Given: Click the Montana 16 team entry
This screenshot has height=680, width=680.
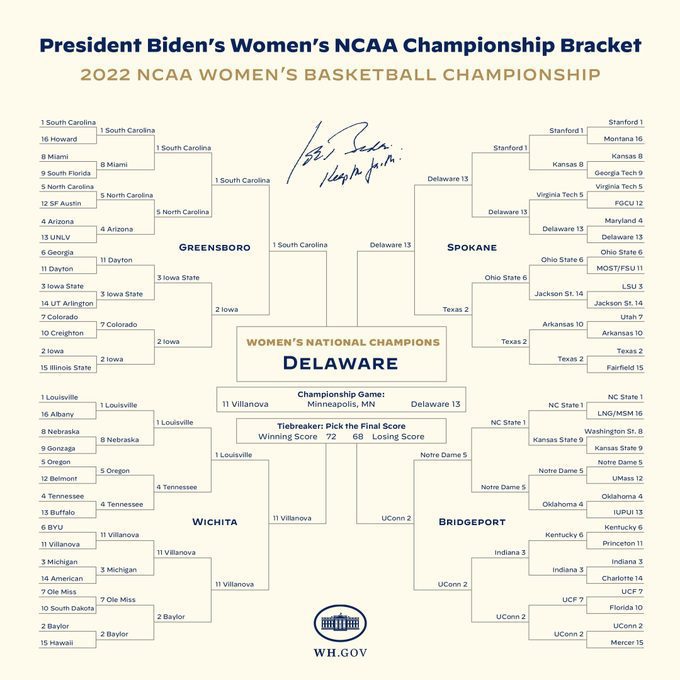Looking at the screenshot, I should coord(624,139).
